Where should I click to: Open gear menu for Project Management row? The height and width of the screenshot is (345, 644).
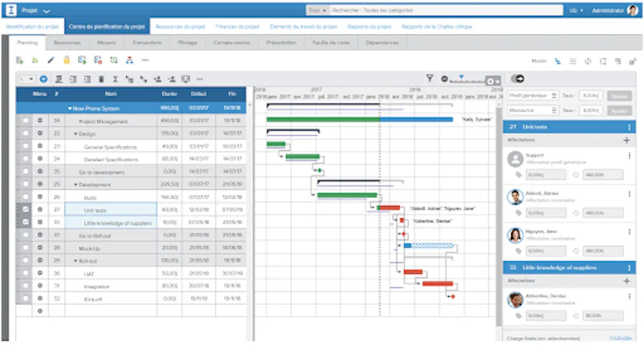point(40,121)
